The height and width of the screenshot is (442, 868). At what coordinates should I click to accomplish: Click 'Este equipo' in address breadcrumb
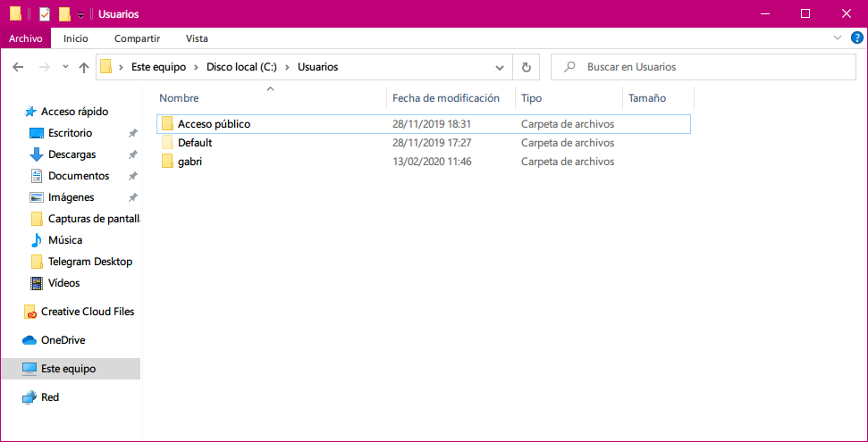[x=157, y=68]
